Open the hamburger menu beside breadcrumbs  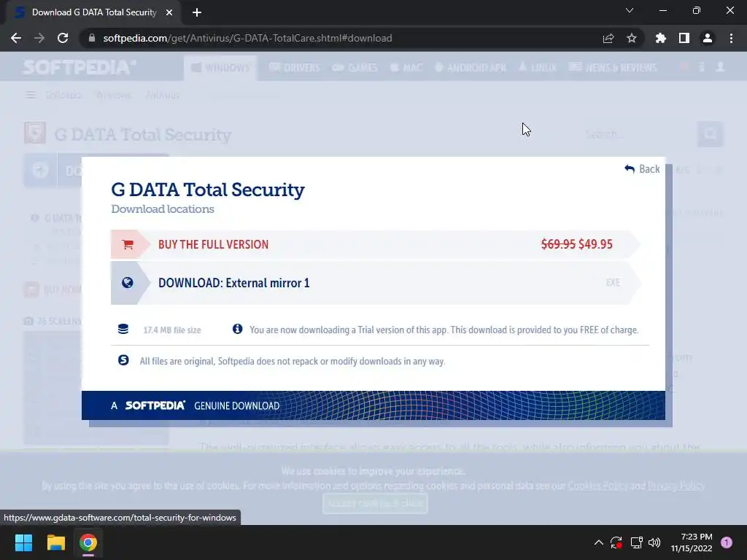31,96
